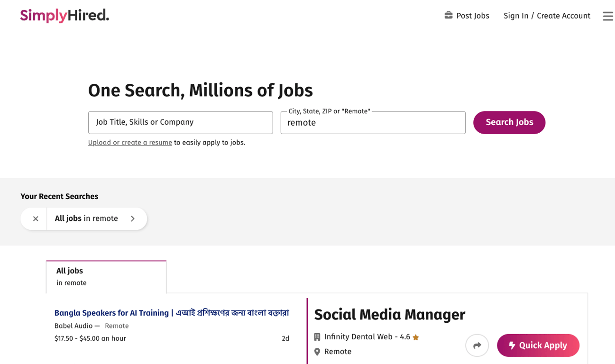
Task: Click the star icon next to the 4.6 rating
Action: (x=416, y=337)
